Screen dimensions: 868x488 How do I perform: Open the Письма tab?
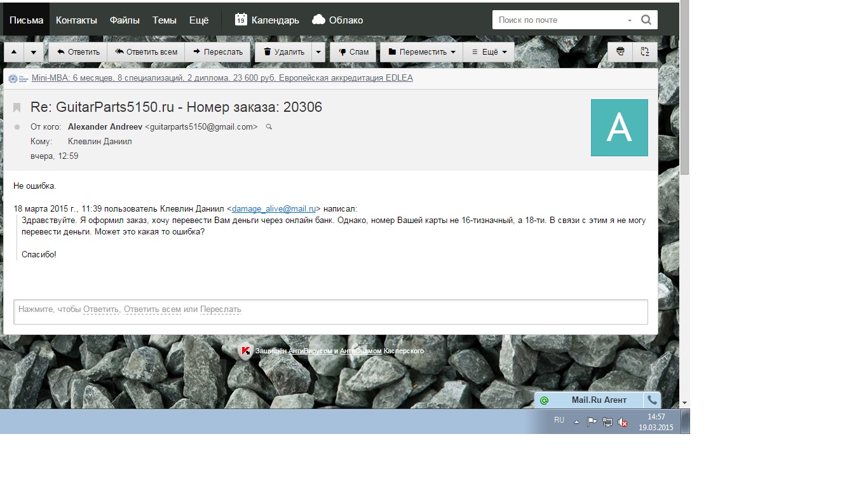coord(26,20)
